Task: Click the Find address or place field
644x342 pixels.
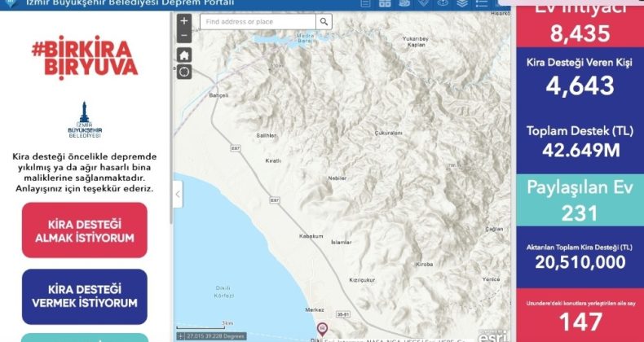Action: click(258, 22)
